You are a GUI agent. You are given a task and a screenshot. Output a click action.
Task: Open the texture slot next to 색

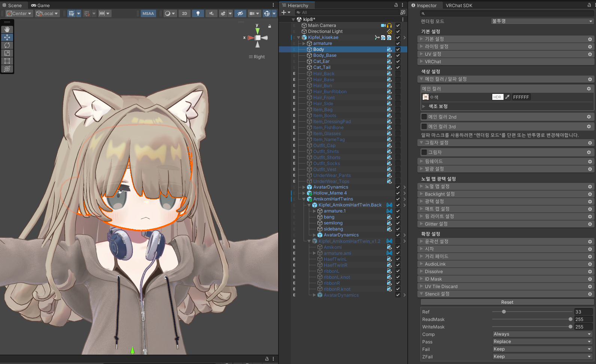tap(425, 97)
